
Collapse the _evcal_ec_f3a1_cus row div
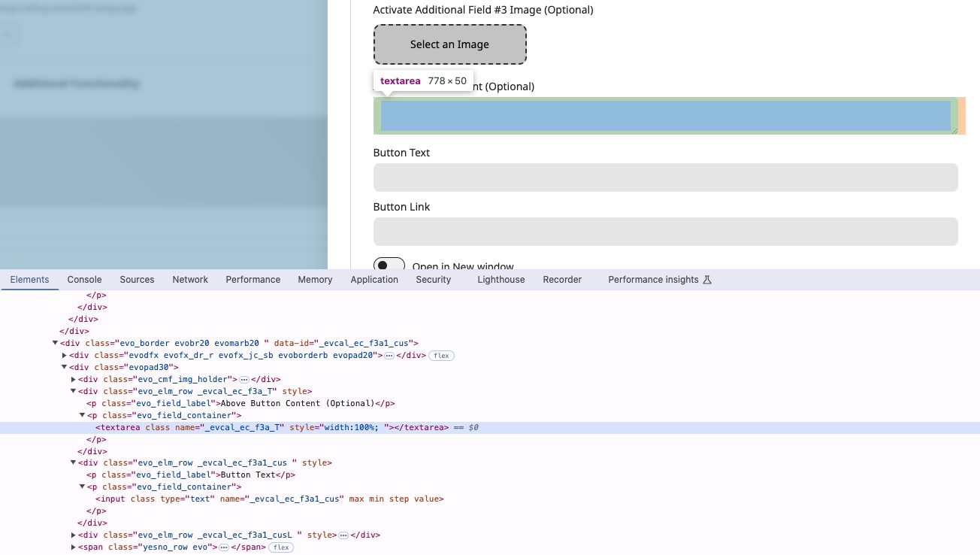(73, 462)
